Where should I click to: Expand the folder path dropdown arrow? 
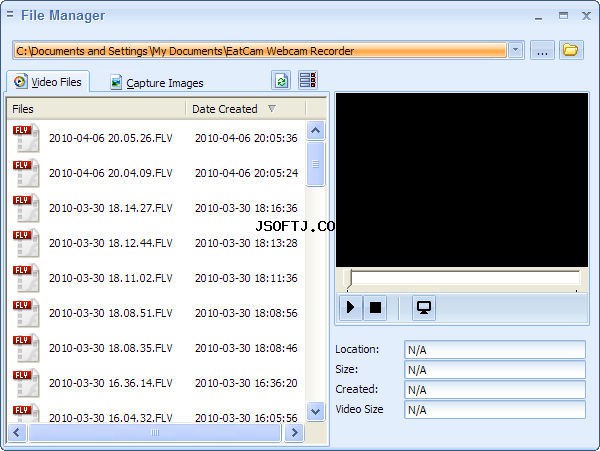[x=515, y=50]
